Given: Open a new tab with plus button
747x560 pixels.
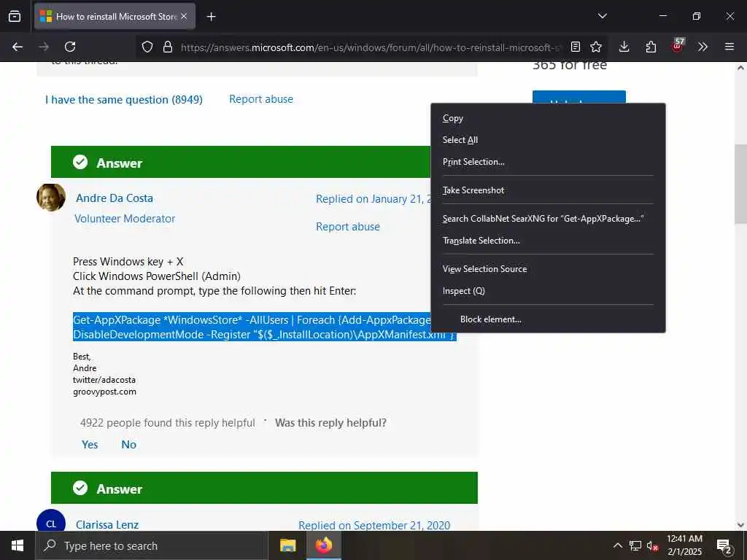Looking at the screenshot, I should [x=211, y=17].
